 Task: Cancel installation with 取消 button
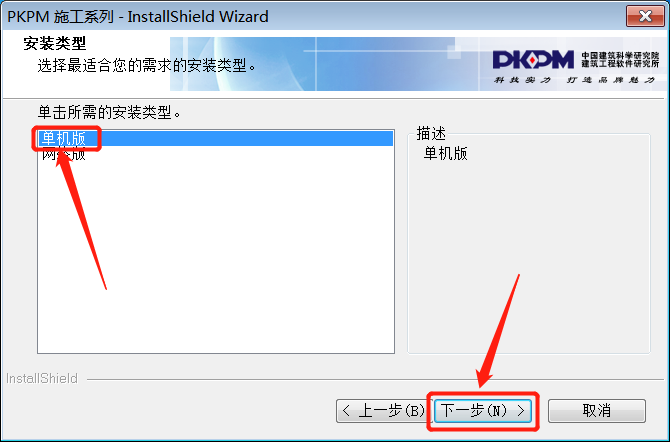597,411
